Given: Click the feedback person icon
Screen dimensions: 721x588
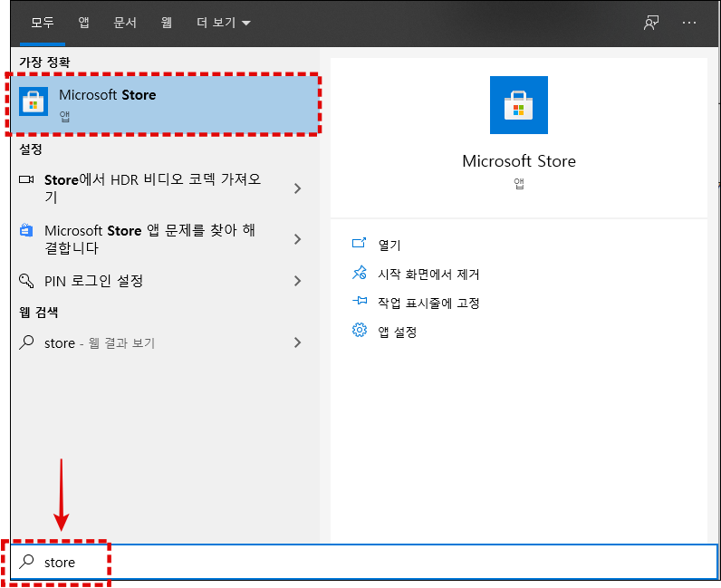Looking at the screenshot, I should click(x=651, y=23).
